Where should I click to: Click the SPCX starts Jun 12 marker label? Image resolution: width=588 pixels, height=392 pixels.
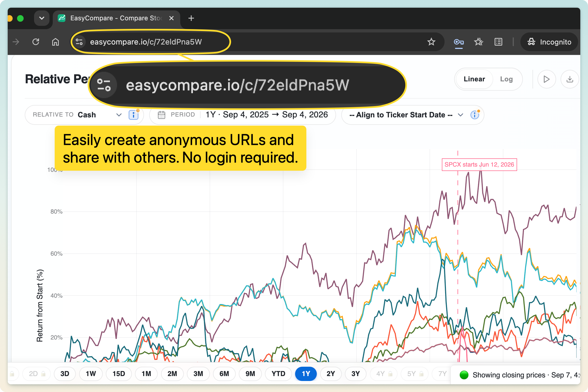pos(479,165)
